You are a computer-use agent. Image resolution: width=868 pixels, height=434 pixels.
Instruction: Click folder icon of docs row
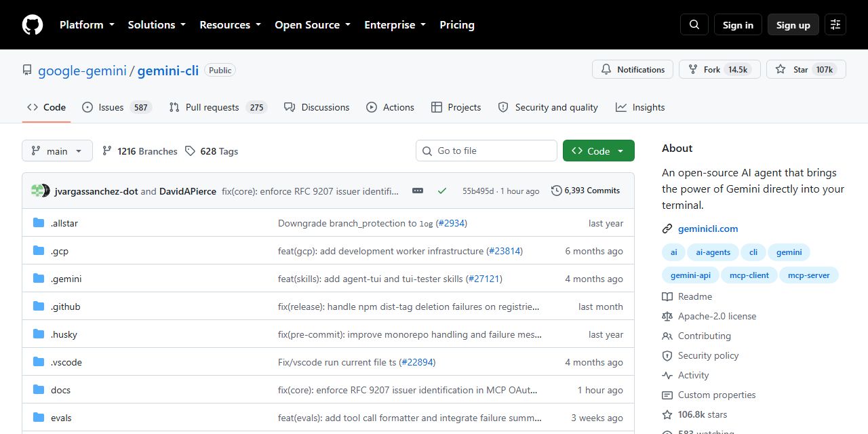click(x=39, y=390)
